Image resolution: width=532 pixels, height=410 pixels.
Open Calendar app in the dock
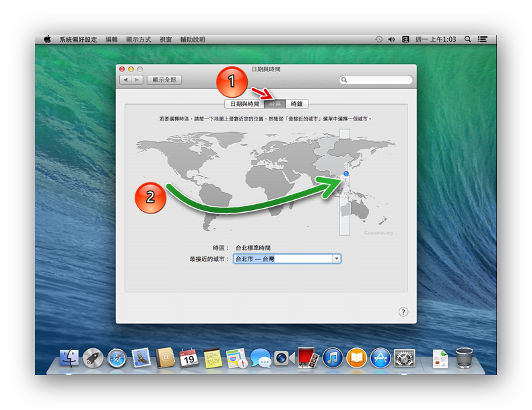tap(189, 358)
